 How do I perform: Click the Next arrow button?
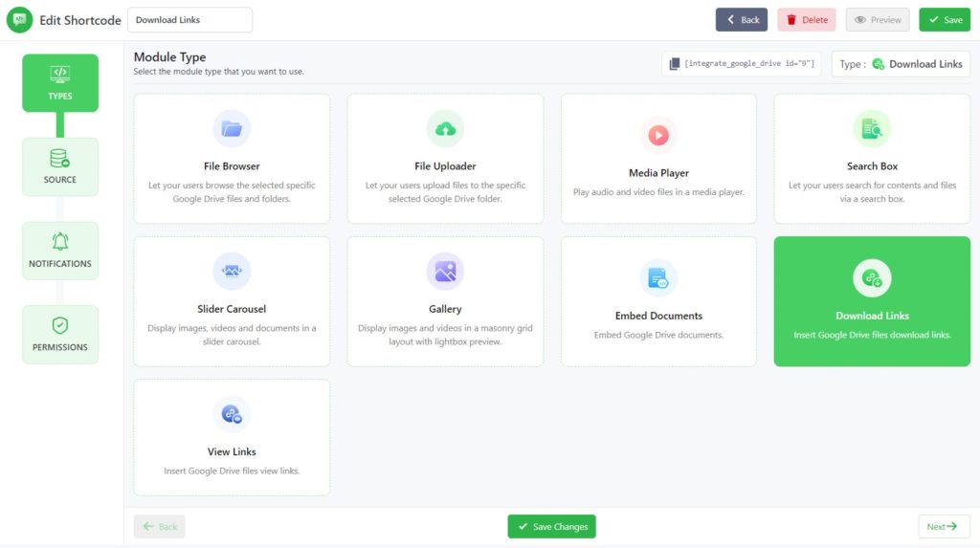pyautogui.click(x=944, y=526)
